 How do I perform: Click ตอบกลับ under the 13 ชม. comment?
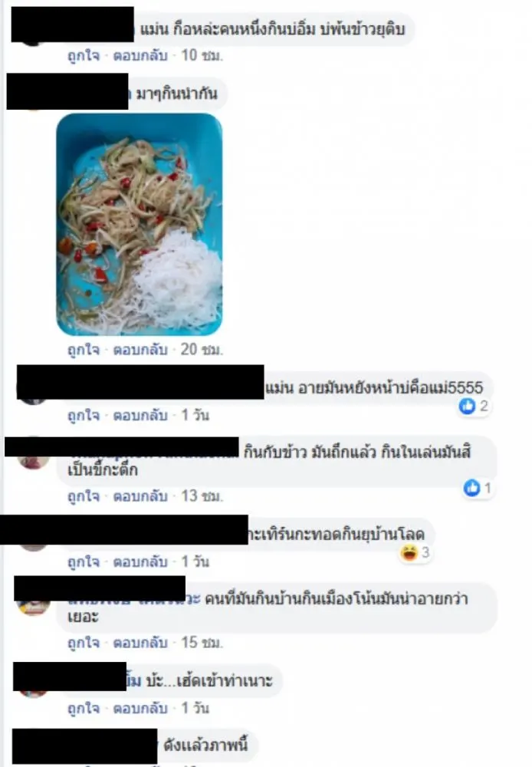[x=140, y=496]
